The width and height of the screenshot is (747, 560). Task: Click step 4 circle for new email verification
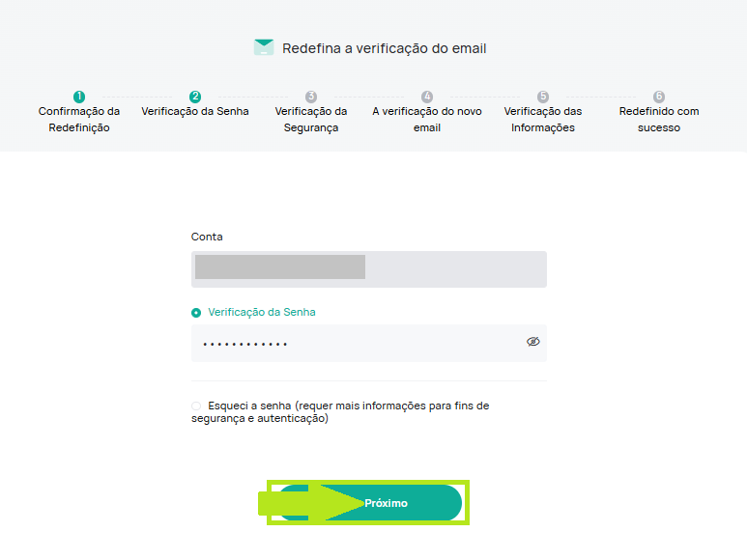click(x=427, y=97)
